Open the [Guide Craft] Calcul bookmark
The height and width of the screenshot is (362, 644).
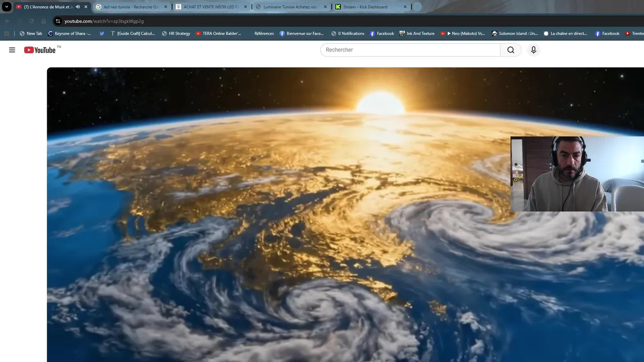(x=133, y=34)
